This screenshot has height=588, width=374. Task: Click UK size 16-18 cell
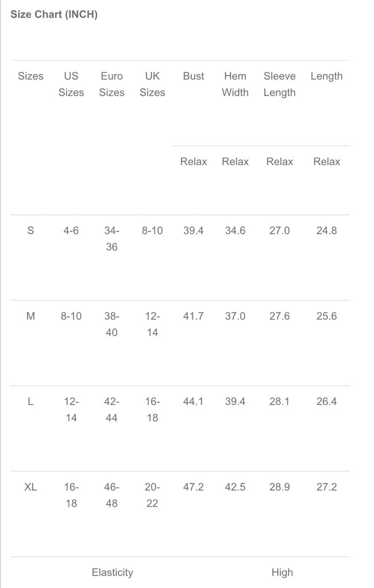152,410
